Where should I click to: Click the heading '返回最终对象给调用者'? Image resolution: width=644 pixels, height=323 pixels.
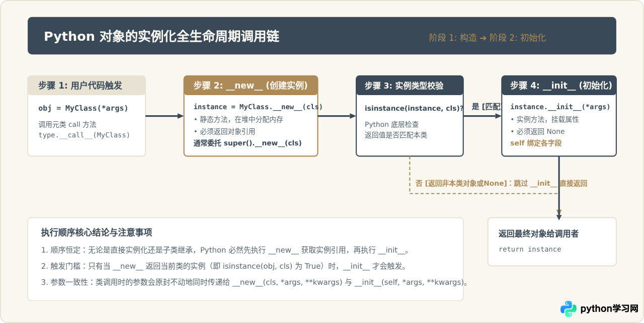(538, 234)
